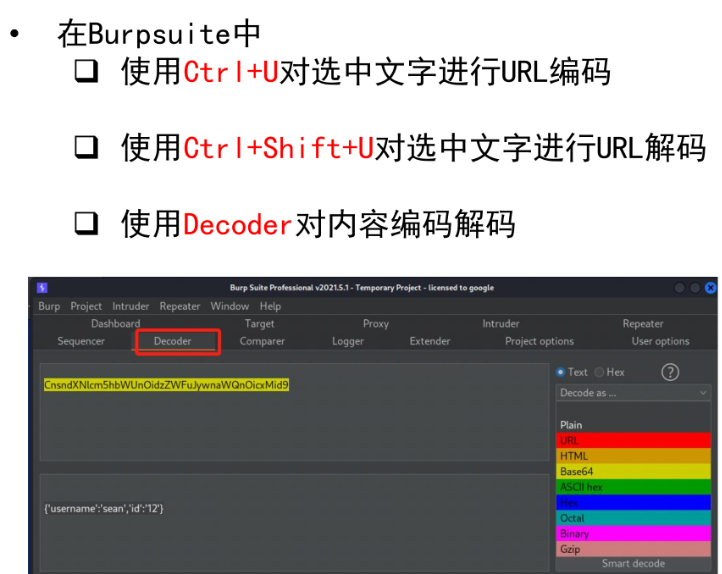Select ASCII hex decode option
Image resolution: width=722 pixels, height=574 pixels.
pos(633,487)
